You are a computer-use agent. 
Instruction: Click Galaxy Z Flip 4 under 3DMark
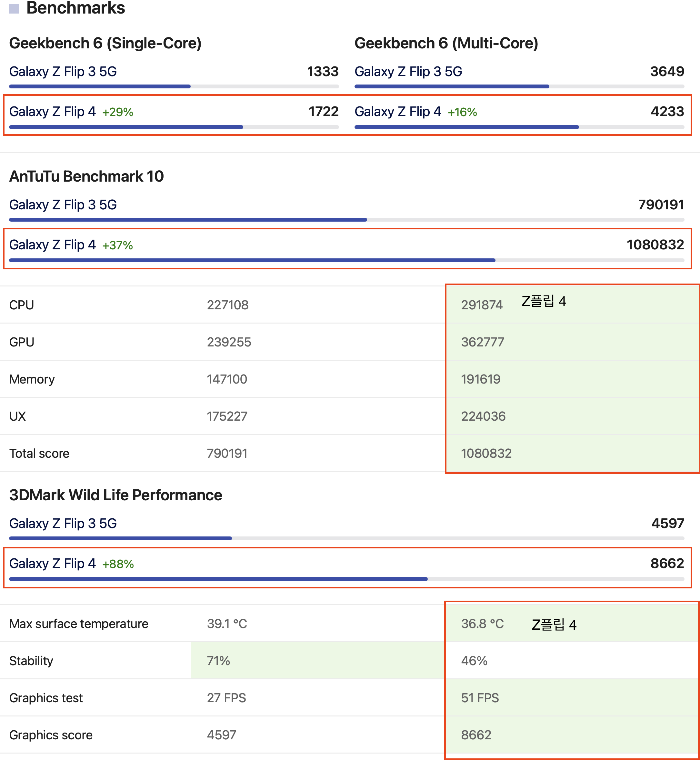[52, 564]
